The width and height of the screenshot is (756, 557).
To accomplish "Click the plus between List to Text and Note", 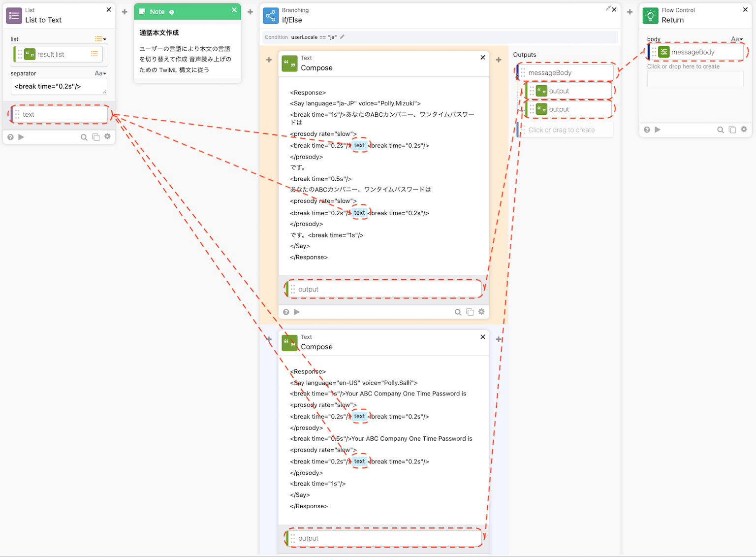I will 125,12.
